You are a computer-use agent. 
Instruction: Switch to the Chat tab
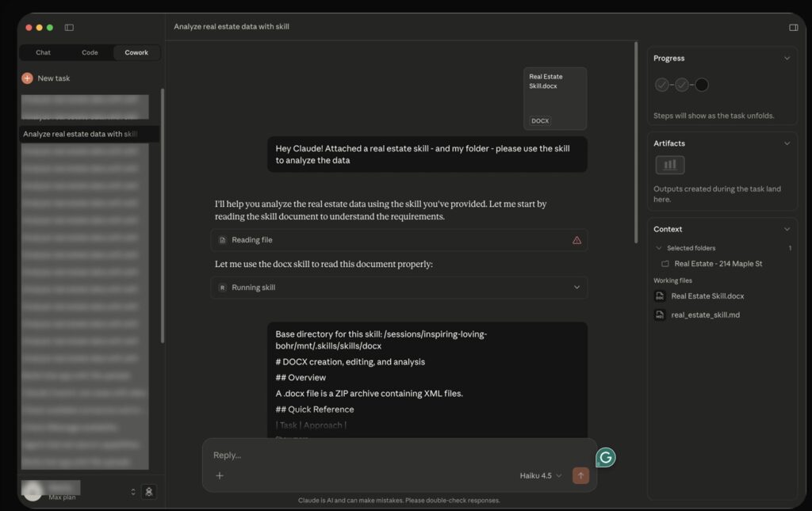(x=43, y=53)
